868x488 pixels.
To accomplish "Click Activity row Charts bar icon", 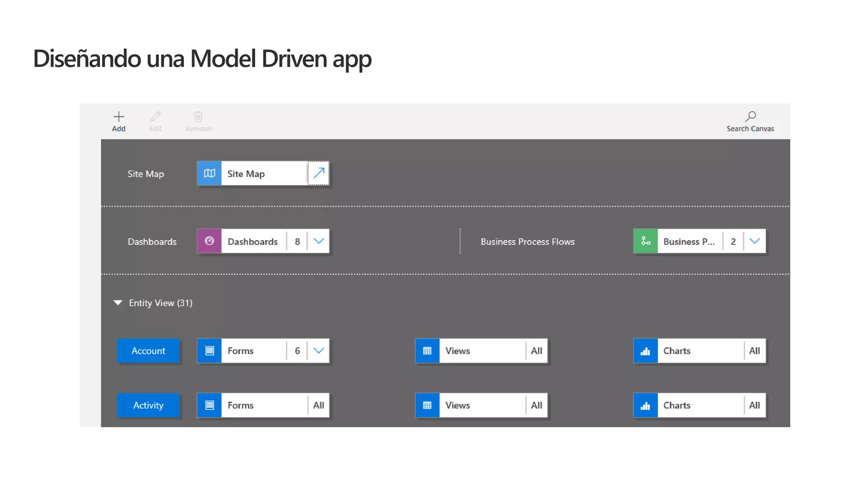I will point(645,405).
